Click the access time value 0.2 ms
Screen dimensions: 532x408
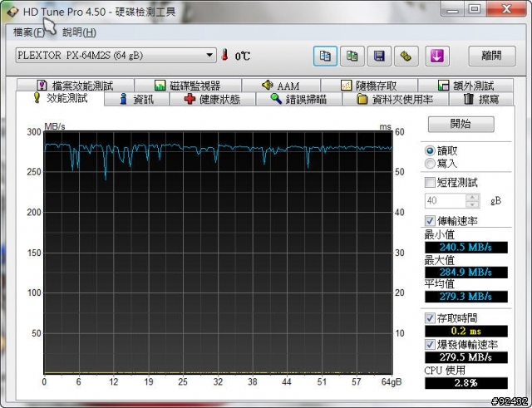[x=466, y=331]
